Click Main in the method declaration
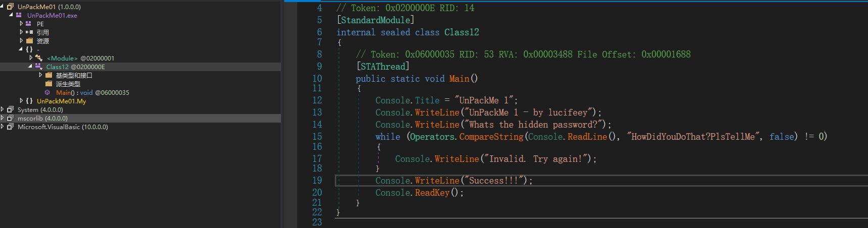Image resolution: width=868 pixels, height=228 pixels. coord(459,79)
